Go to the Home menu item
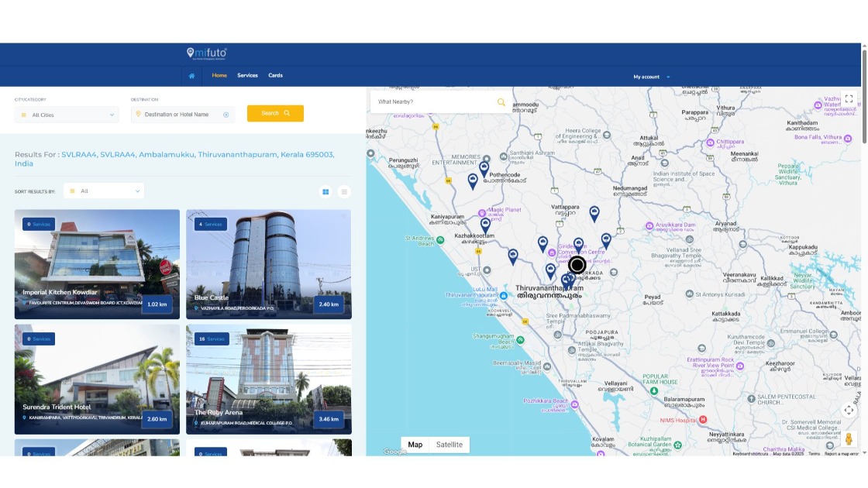Screen dimensions: 868x488 (x=219, y=75)
